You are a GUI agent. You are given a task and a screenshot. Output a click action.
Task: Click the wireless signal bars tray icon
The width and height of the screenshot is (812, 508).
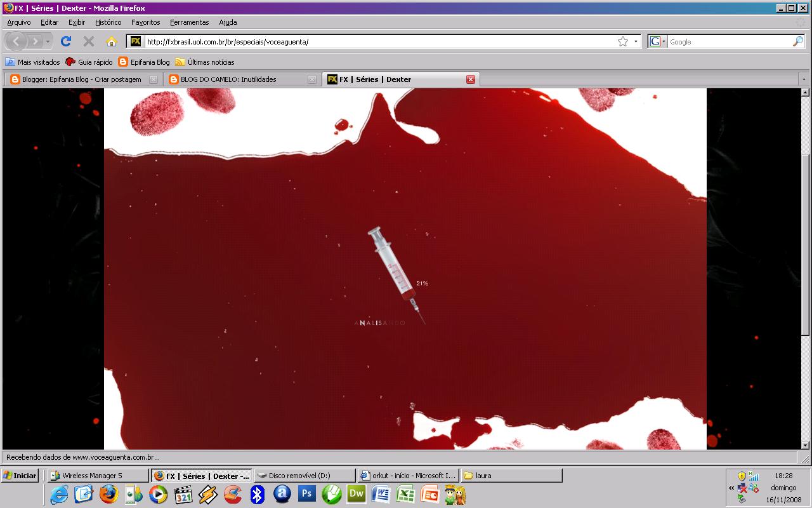pos(753,476)
